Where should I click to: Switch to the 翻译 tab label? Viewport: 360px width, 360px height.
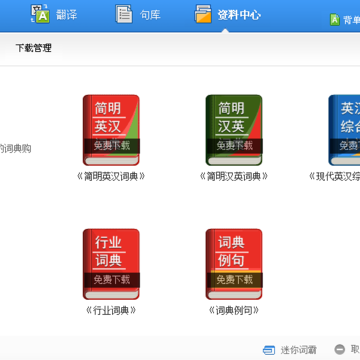click(67, 15)
